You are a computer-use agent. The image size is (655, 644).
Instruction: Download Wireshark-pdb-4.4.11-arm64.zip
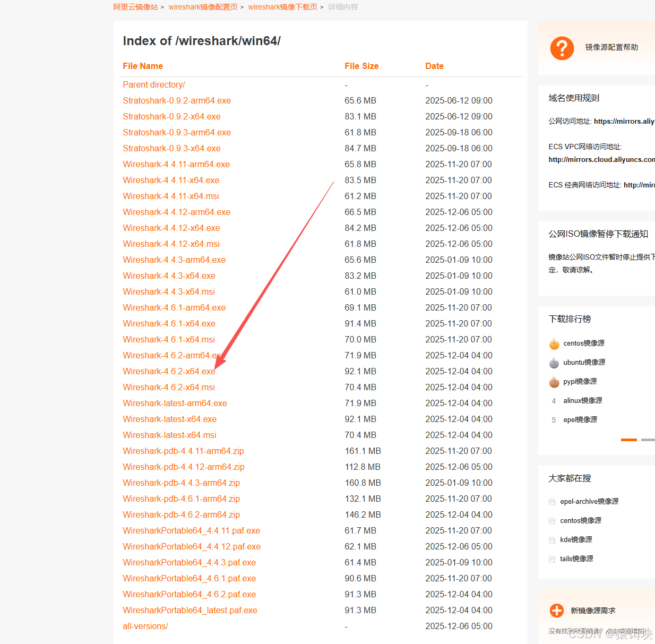[x=183, y=451]
